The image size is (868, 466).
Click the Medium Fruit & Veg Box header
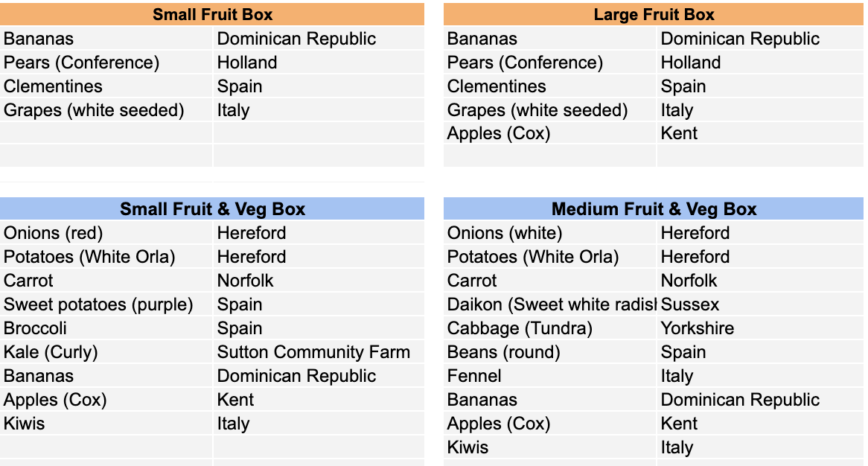[x=653, y=208]
